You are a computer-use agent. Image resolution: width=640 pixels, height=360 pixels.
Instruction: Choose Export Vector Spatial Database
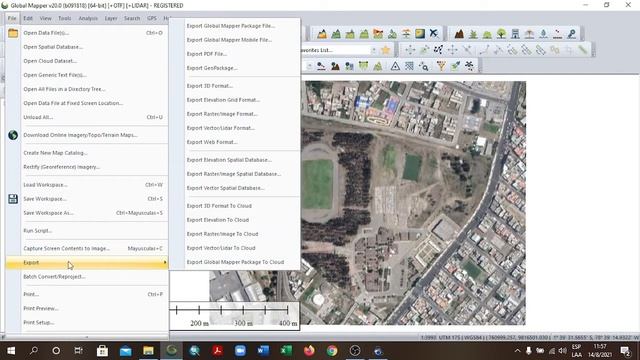(235, 188)
